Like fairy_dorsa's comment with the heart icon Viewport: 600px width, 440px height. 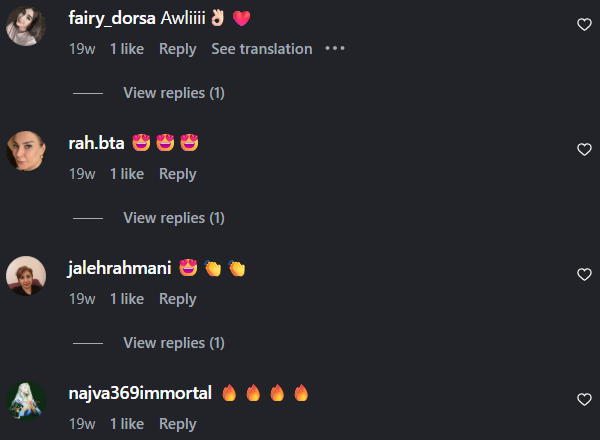(584, 24)
